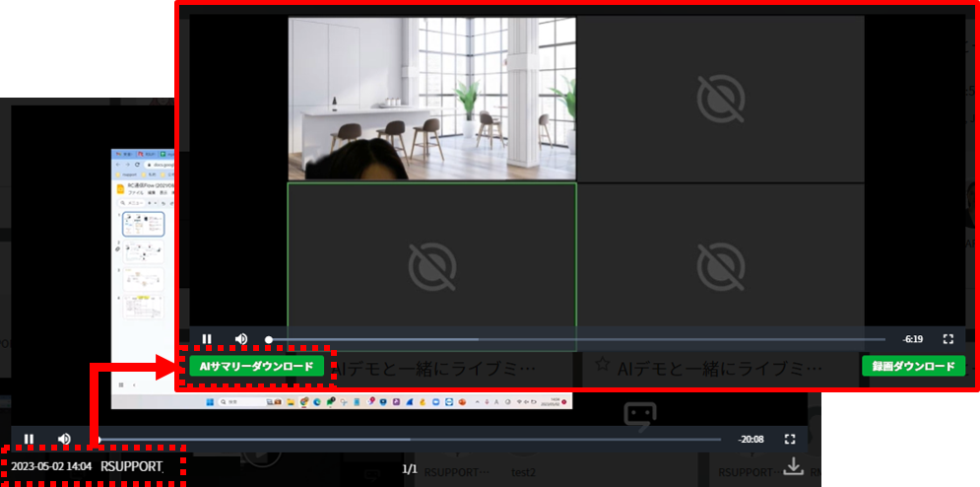Click the AIサマリーダウンロード button
980x487 pixels.
coord(256,367)
